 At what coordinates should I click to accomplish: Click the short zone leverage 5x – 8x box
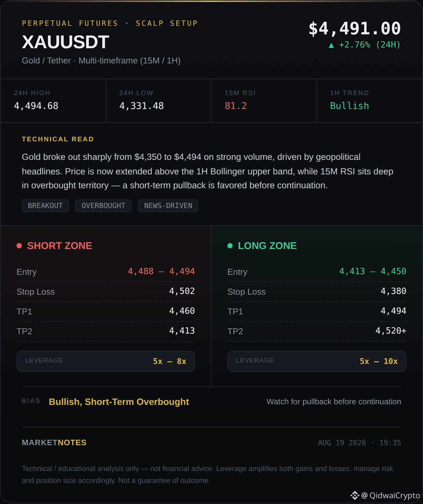[106, 361]
